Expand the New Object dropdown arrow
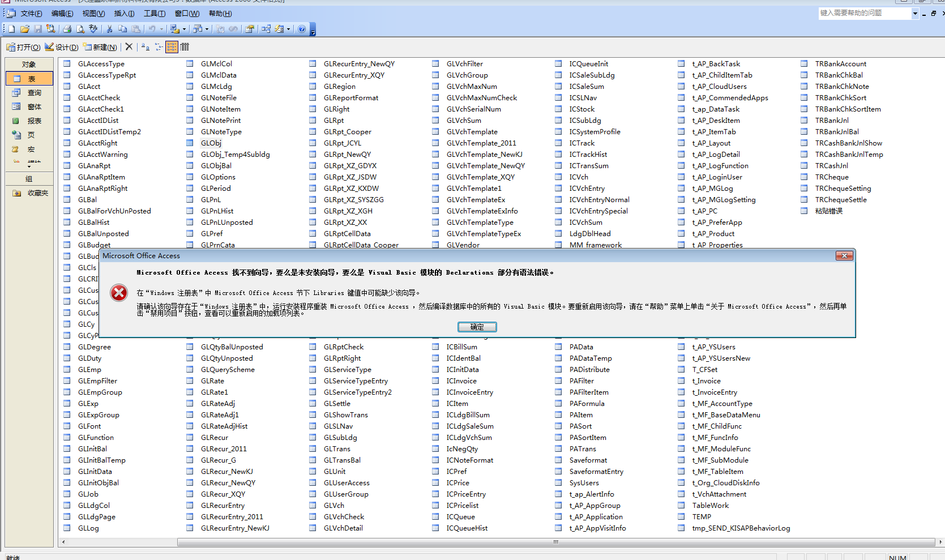The image size is (945, 560). (x=288, y=29)
